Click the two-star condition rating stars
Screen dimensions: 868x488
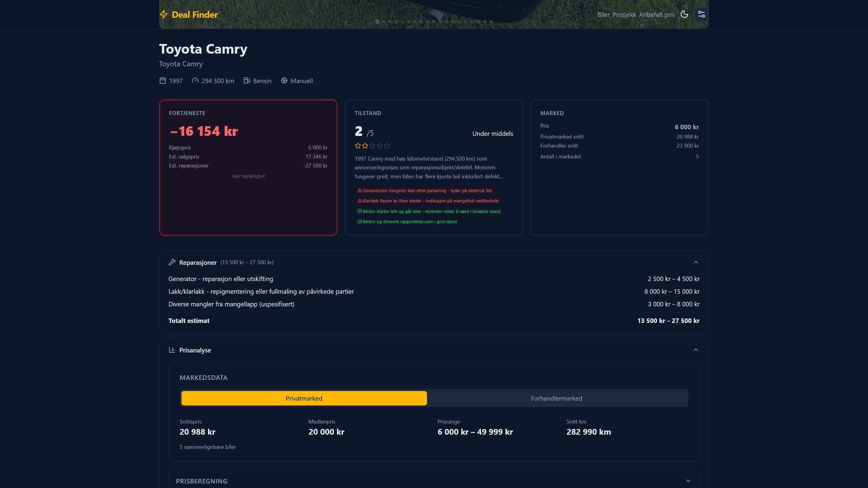(372, 146)
